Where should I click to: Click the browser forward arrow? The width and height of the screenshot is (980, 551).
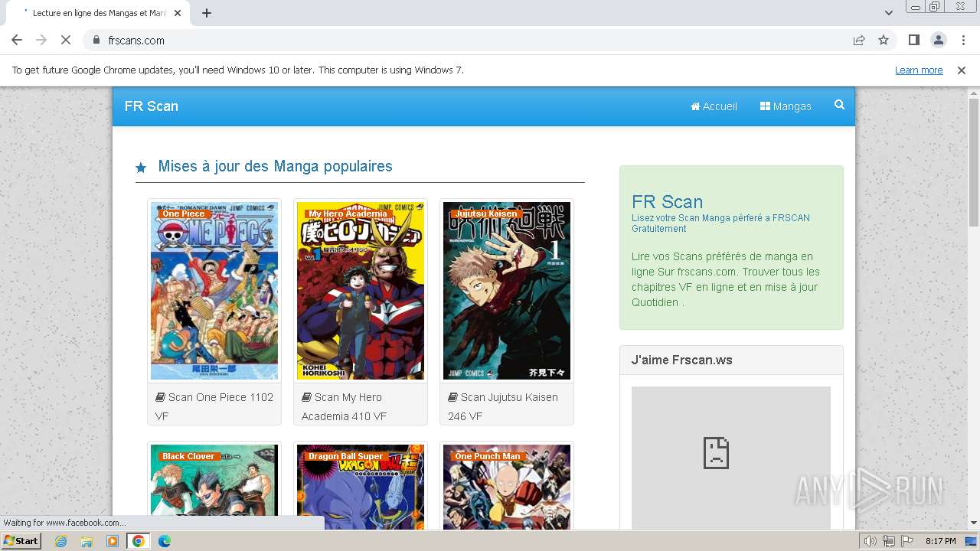pyautogui.click(x=41, y=40)
